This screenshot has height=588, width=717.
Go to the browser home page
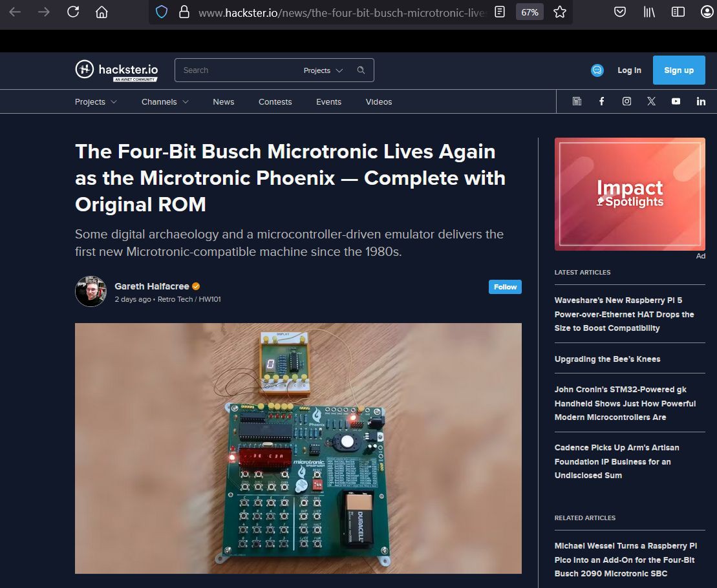[102, 12]
